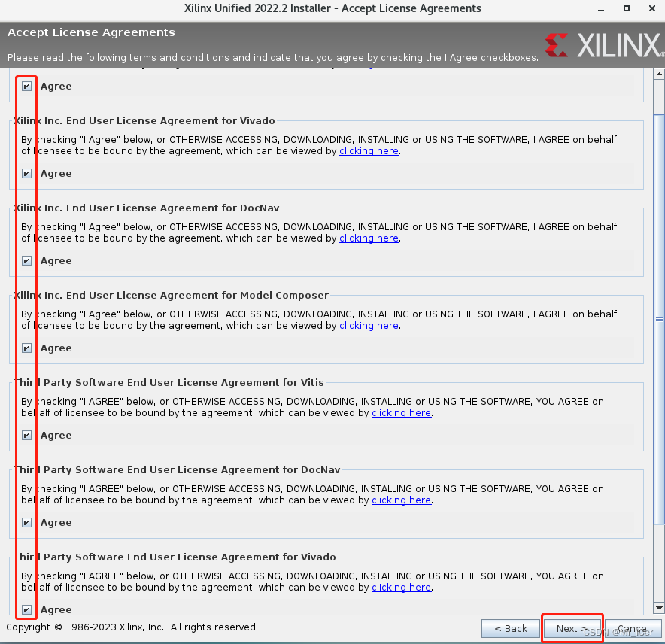Open Model Composer License 'clicking here' link
Viewport: 665px width, 644px height.
coord(369,326)
